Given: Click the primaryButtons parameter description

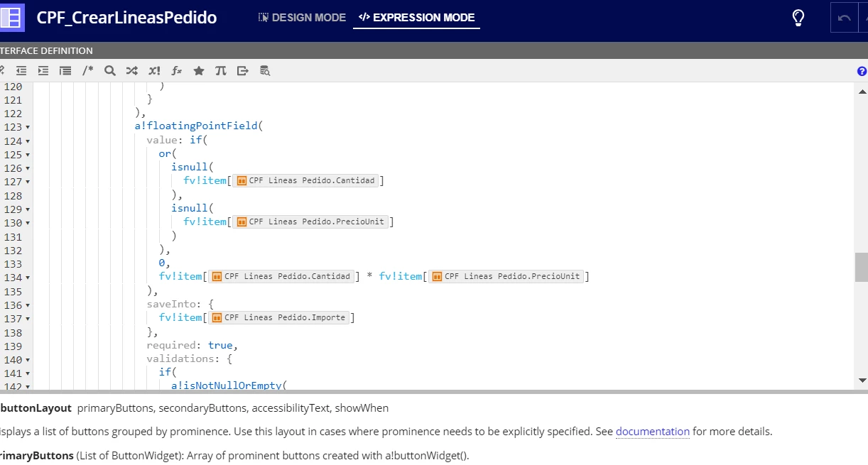Looking at the screenshot, I should 234,455.
